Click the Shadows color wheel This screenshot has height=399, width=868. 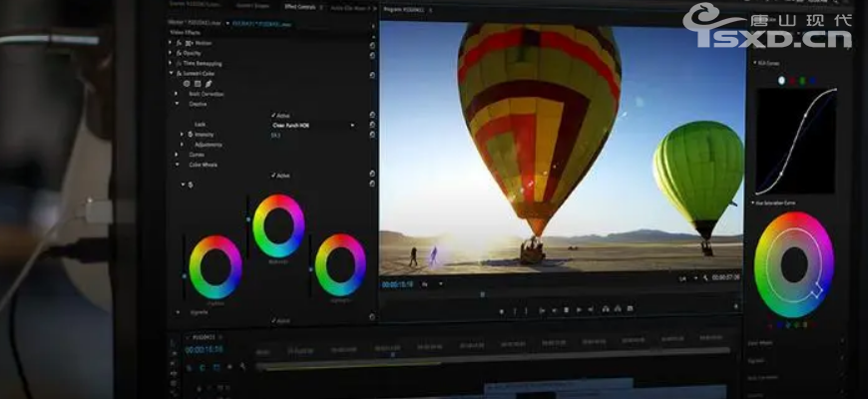pyautogui.click(x=216, y=267)
